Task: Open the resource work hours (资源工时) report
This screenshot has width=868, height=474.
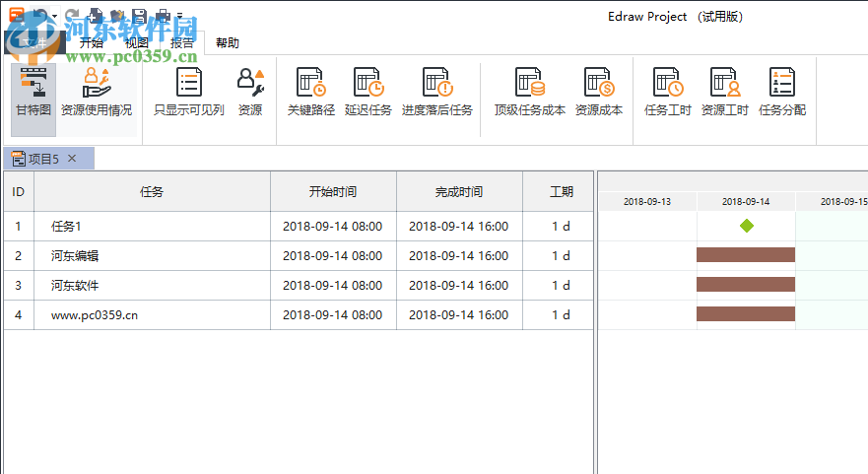Action: click(x=724, y=93)
